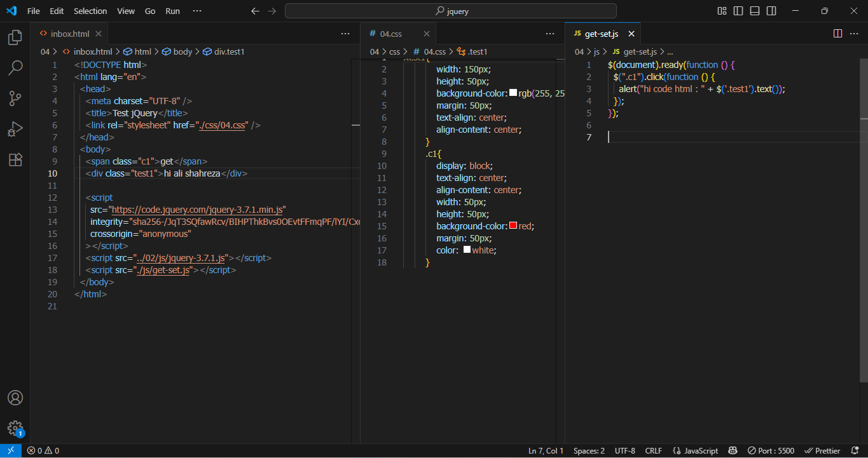Open the Selection menu
The width and height of the screenshot is (868, 458).
pos(90,11)
